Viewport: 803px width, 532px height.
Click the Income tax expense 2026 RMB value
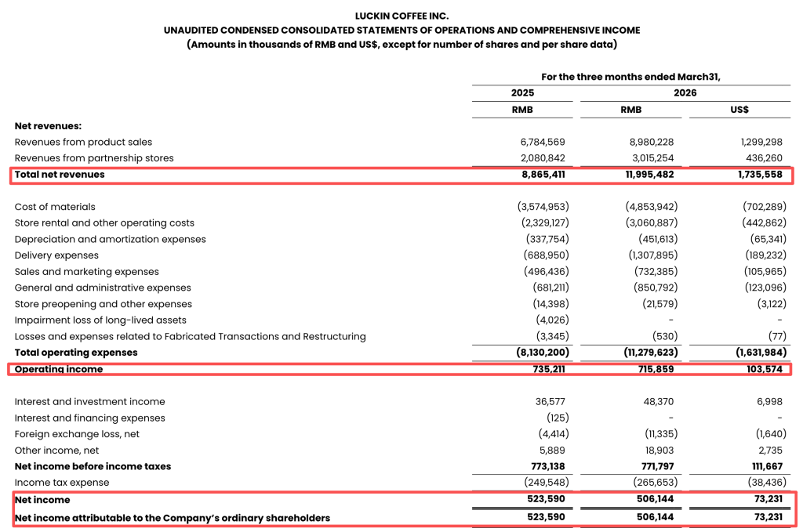(x=652, y=483)
